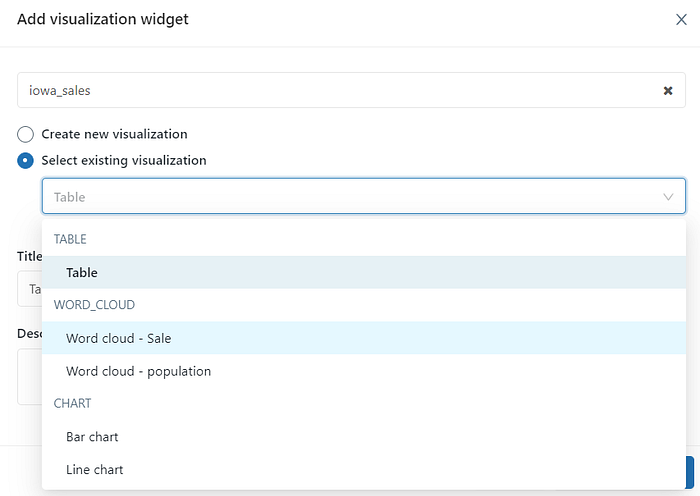Image resolution: width=700 pixels, height=496 pixels.
Task: Select the Line chart visualization option
Action: click(x=364, y=470)
